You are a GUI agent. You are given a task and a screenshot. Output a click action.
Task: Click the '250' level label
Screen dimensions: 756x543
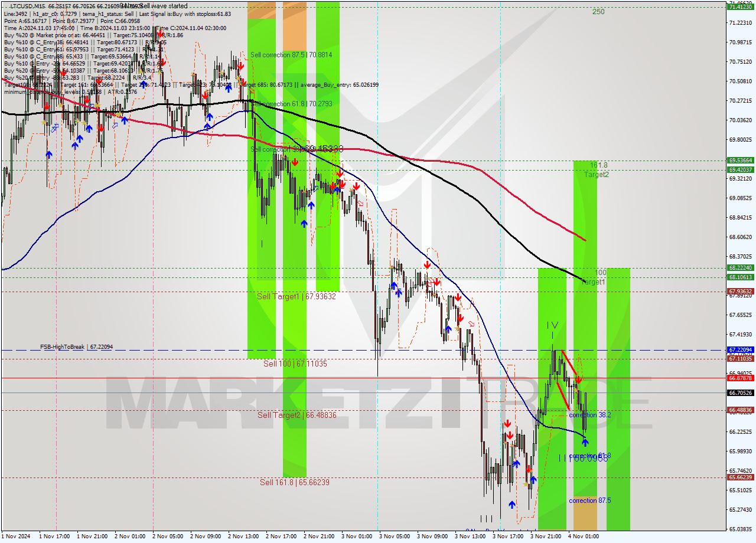point(598,11)
